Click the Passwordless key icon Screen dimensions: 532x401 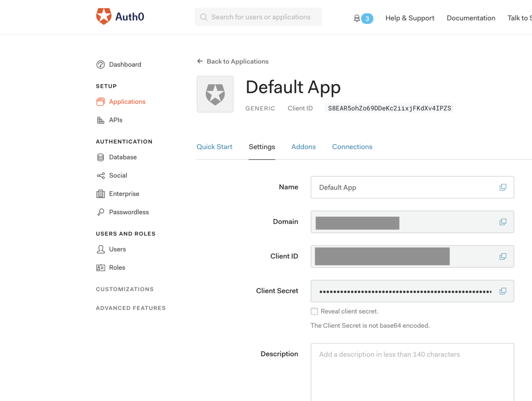click(101, 212)
